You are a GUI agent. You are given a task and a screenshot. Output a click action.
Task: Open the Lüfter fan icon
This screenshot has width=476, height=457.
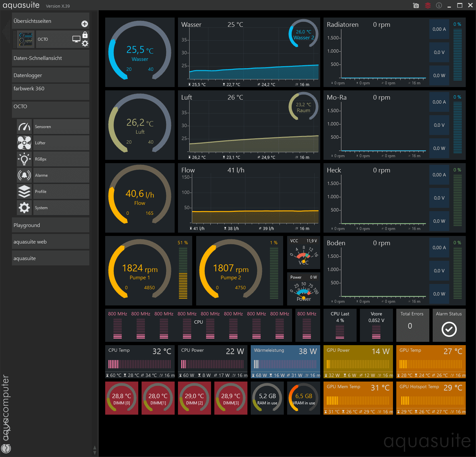tap(24, 143)
